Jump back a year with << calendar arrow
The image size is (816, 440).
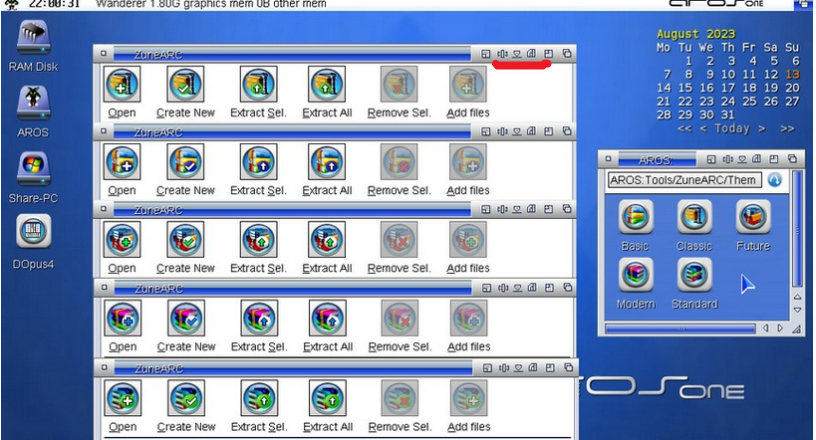pyautogui.click(x=685, y=128)
